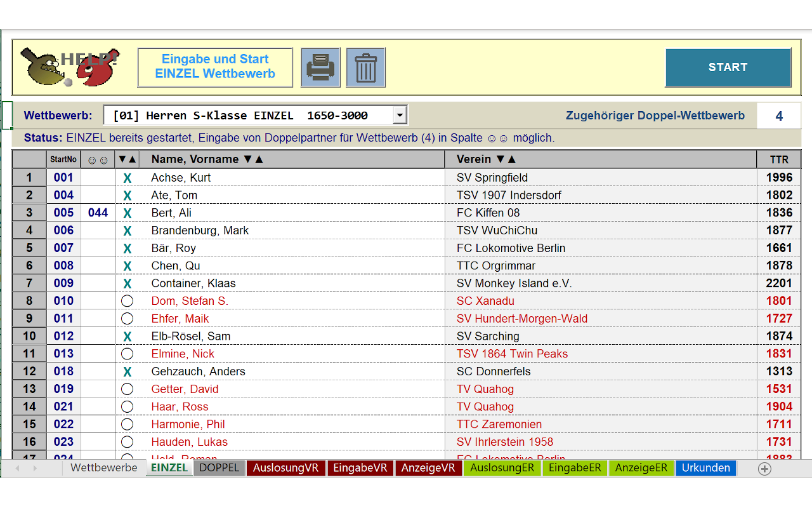The image size is (812, 508).
Task: Click Eingabe und Start EINZEL Wettbewerb button
Action: [x=215, y=67]
